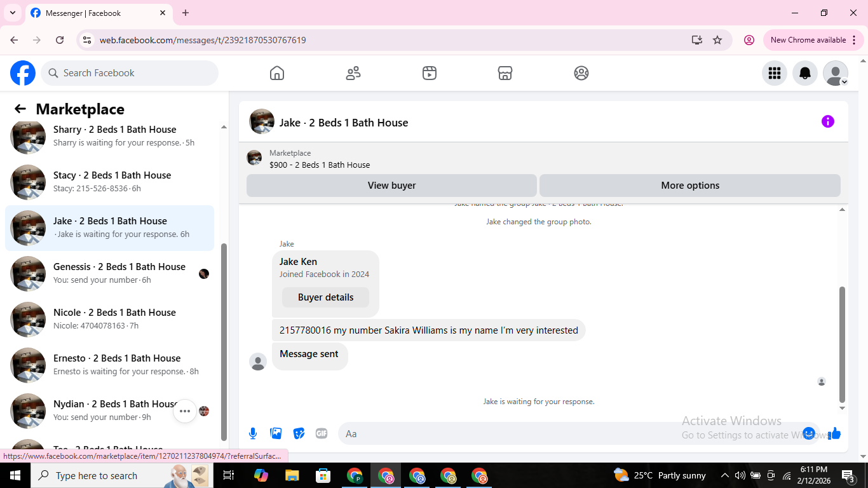The width and height of the screenshot is (868, 488).
Task: Open the Nydian 2 Beds conversation
Action: point(109,410)
